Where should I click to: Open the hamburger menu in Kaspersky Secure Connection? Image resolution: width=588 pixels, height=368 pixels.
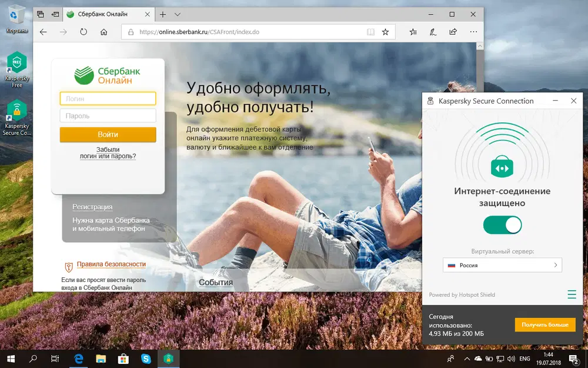click(x=571, y=294)
